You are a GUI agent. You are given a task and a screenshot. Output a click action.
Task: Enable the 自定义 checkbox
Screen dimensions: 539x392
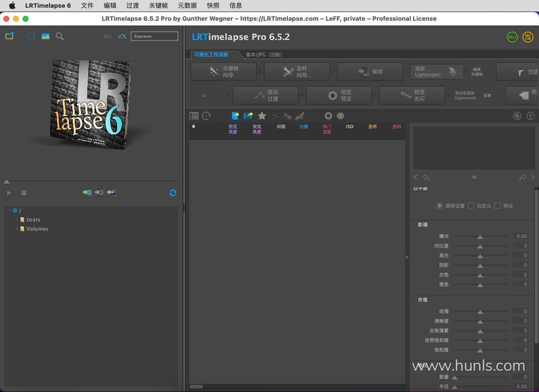(x=471, y=206)
